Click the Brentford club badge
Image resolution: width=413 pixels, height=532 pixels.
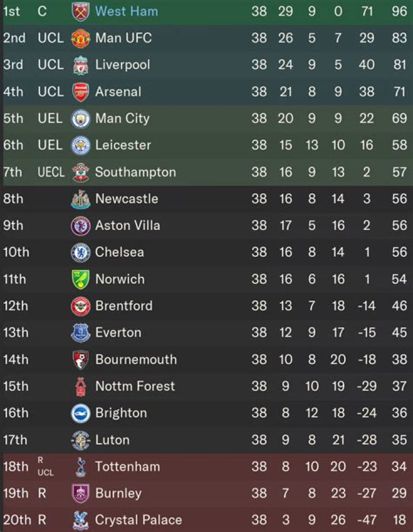pyautogui.click(x=80, y=306)
